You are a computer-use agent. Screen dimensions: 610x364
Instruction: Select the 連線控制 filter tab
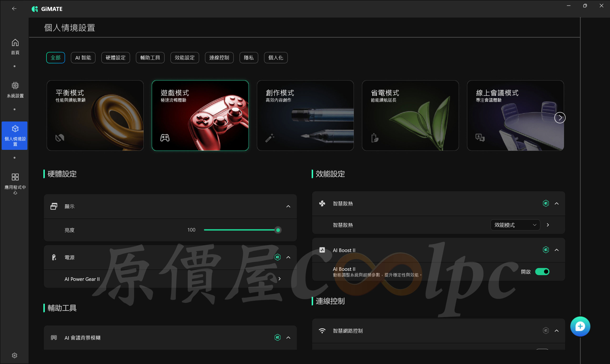[219, 58]
